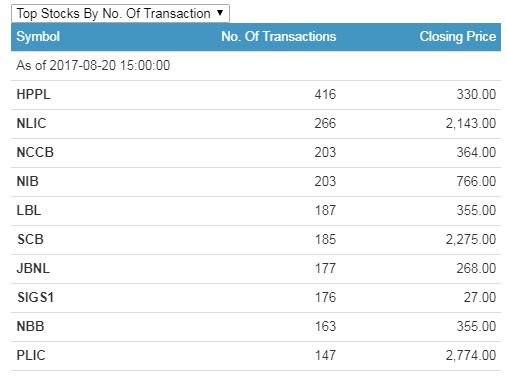Click the 416 transactions value for HPPL
This screenshot has height=377, width=507.
click(x=325, y=94)
